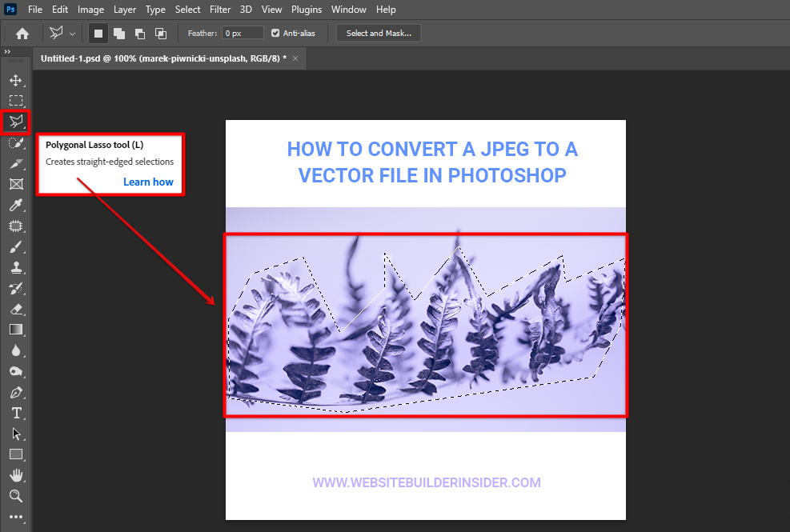
Task: Select the Eyedropper tool
Action: pyautogui.click(x=16, y=206)
